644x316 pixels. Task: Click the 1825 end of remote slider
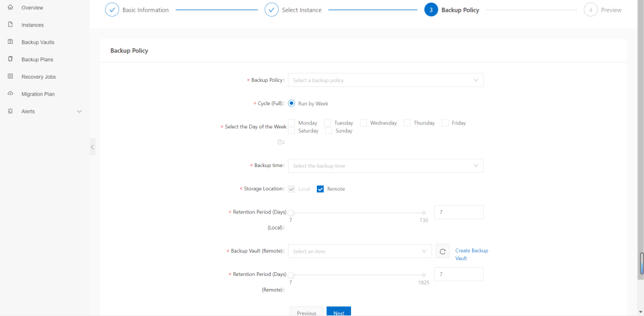pyautogui.click(x=424, y=275)
